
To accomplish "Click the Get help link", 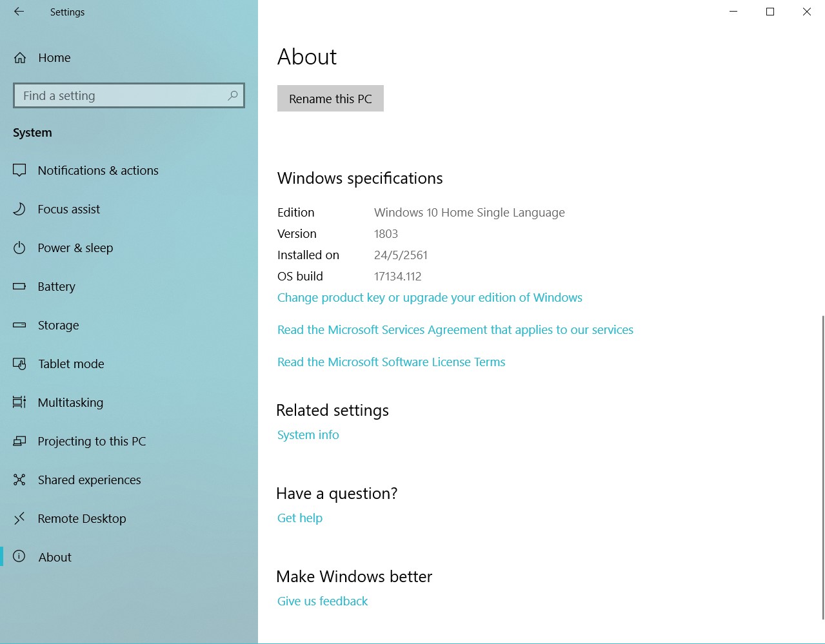I will click(300, 518).
